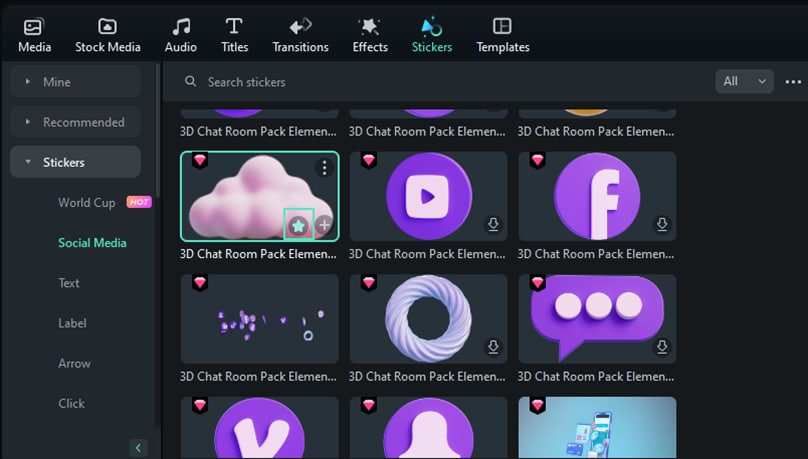Click the premium gem on chat bubble sticker
This screenshot has width=808, height=459.
click(x=537, y=283)
